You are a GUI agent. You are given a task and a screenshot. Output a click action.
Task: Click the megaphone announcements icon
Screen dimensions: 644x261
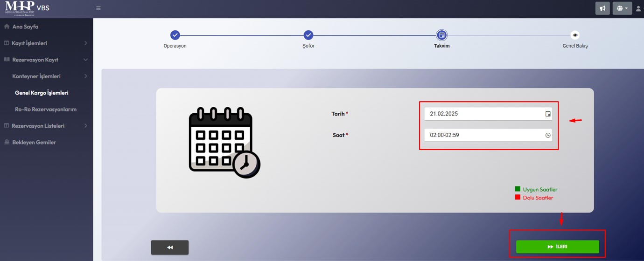click(602, 8)
